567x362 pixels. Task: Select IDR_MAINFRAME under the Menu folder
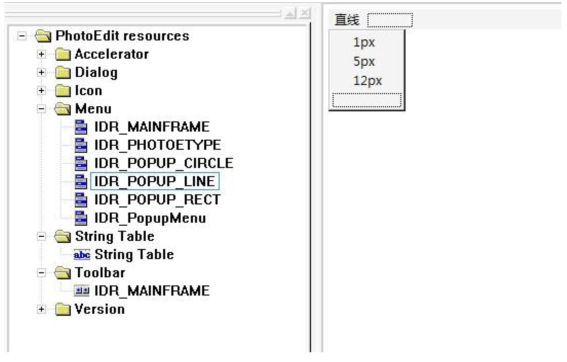pyautogui.click(x=152, y=127)
